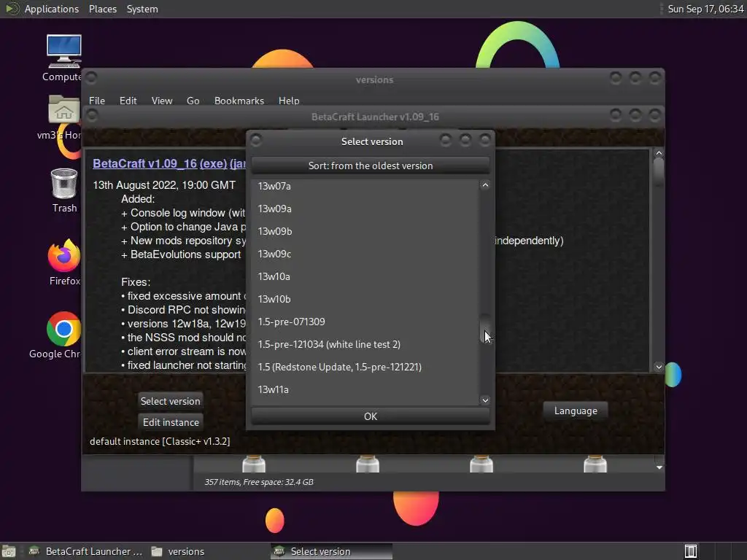Click the show desktop icon in taskbar
This screenshot has width=747, height=560.
tap(9, 551)
